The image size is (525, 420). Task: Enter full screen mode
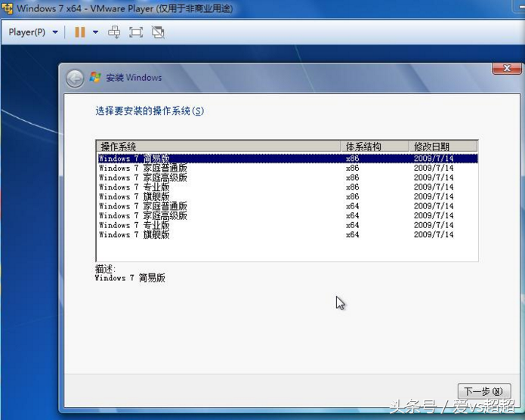[x=136, y=32]
